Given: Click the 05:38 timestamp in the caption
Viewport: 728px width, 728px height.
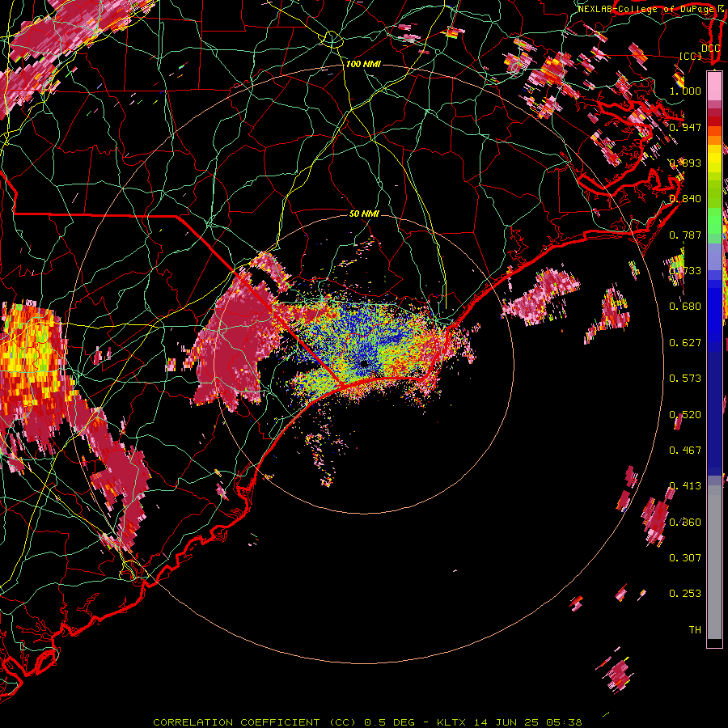Looking at the screenshot, I should [x=563, y=722].
